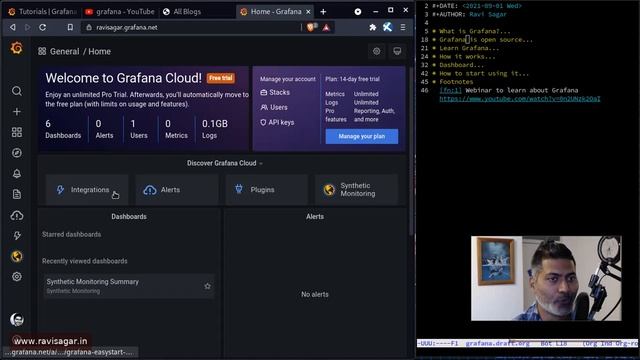Open the YouTube webinar URL in editor
Screen dimensions: 640x360
pyautogui.click(x=520, y=99)
